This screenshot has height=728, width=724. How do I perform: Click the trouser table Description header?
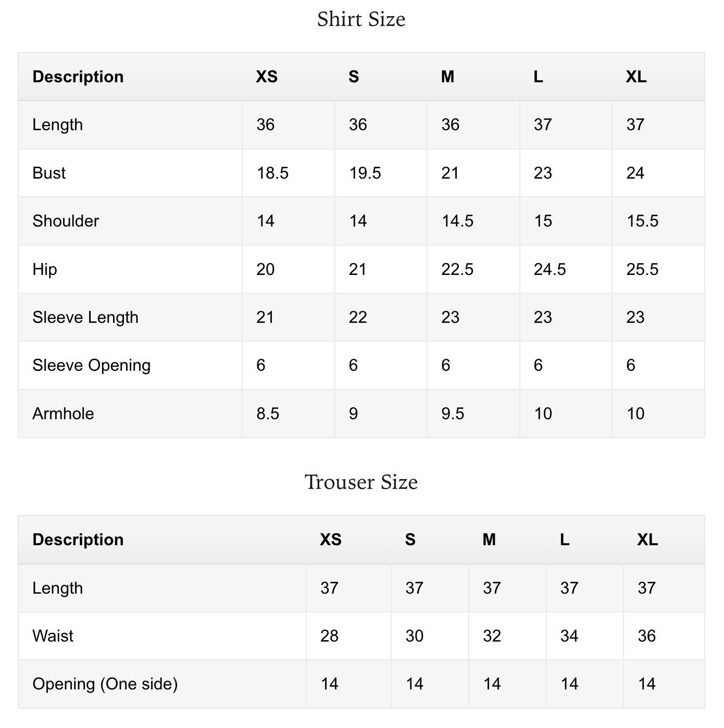78,539
